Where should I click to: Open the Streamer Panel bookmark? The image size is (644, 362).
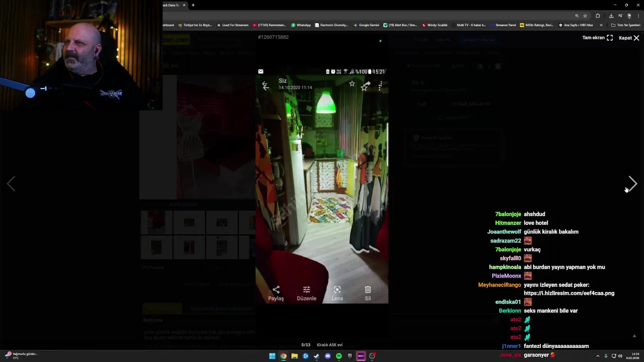(x=503, y=25)
